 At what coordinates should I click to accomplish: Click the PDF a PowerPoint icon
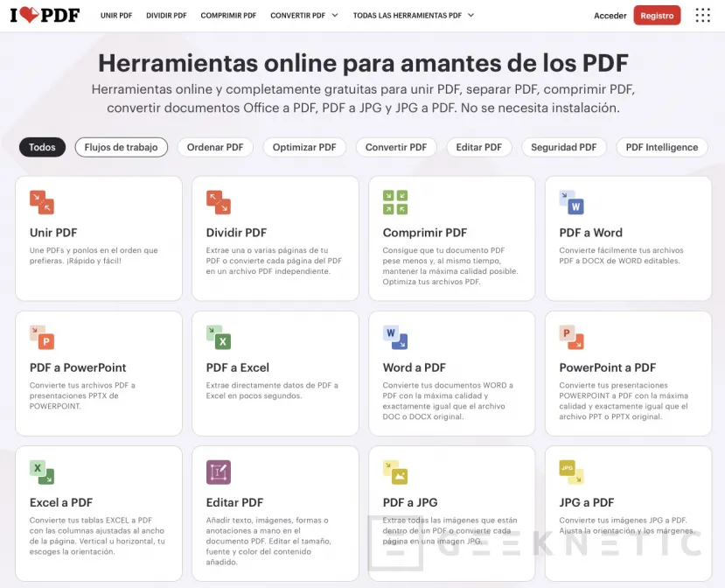[42, 337]
